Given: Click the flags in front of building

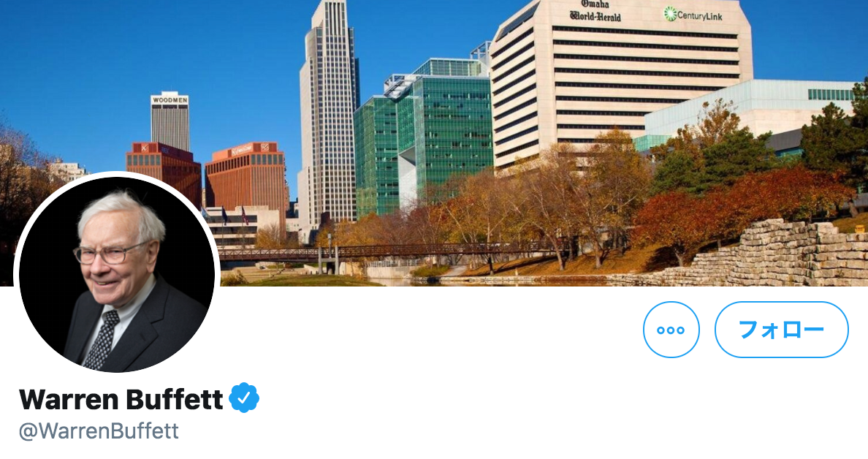Looking at the screenshot, I should (232, 215).
